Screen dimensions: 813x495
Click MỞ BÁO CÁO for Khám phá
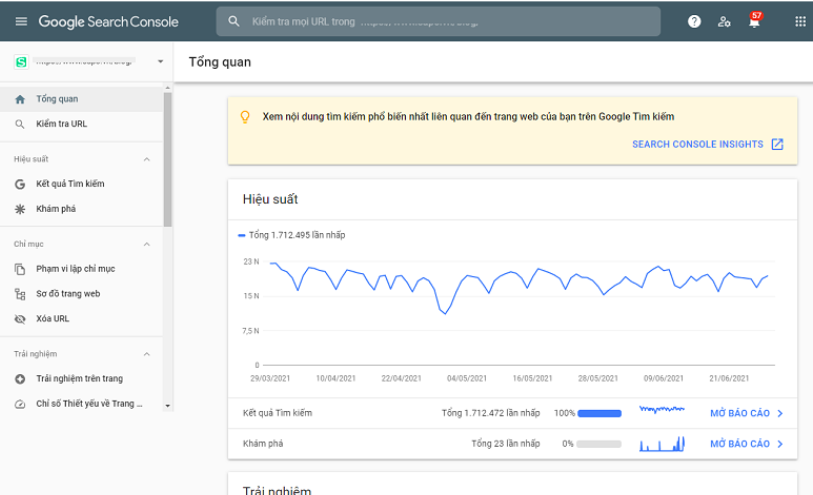740,444
